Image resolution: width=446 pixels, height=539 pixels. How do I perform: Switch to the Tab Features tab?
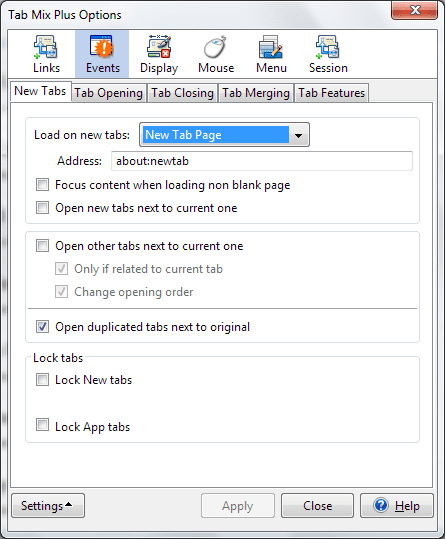coord(331,93)
